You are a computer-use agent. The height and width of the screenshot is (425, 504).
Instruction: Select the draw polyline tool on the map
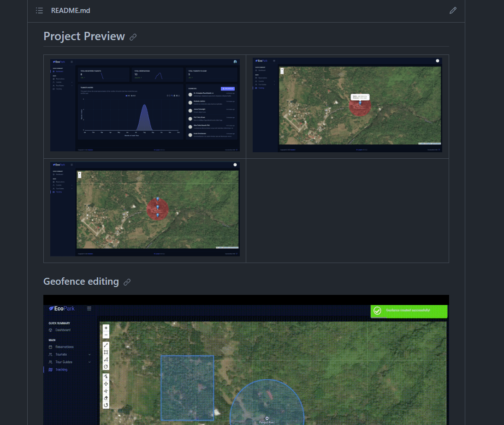(106, 345)
